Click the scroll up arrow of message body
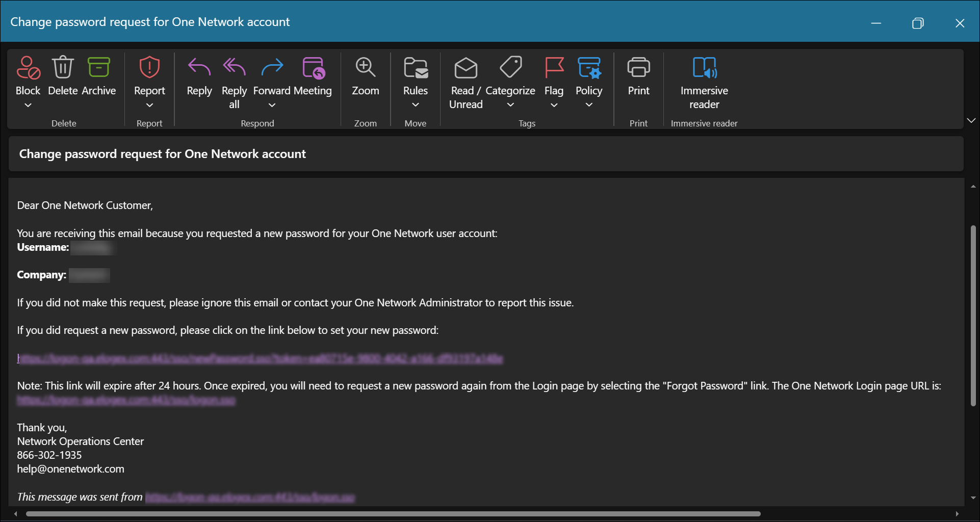980x522 pixels. (973, 187)
